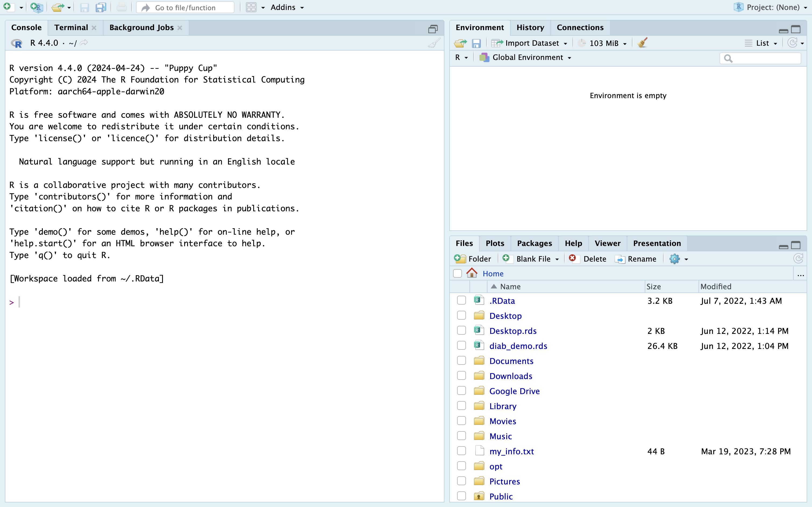Viewport: 812px width, 507px height.
Task: Switch to the Packages tab
Action: pos(534,244)
